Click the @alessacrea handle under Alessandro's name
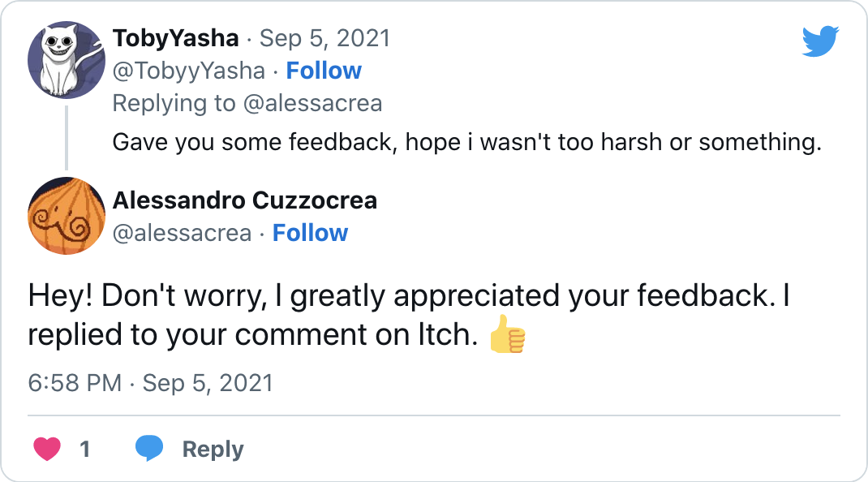The image size is (868, 482). [x=182, y=233]
